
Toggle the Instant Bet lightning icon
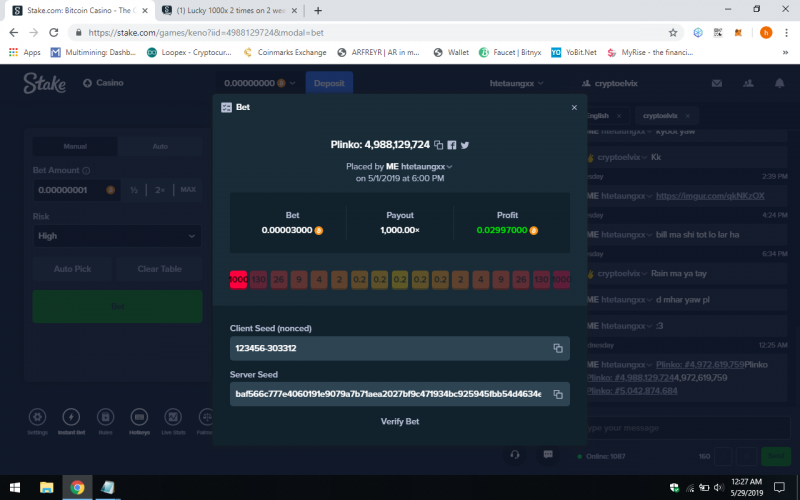tap(71, 417)
